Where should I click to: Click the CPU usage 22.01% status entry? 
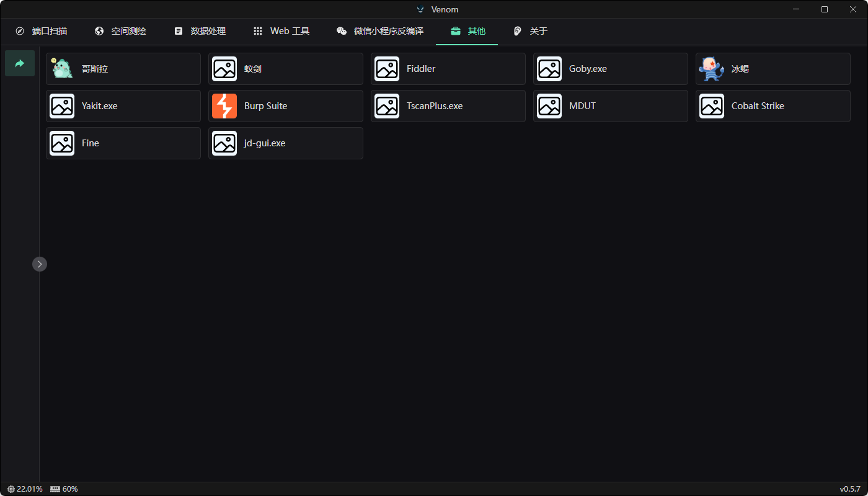pos(25,489)
